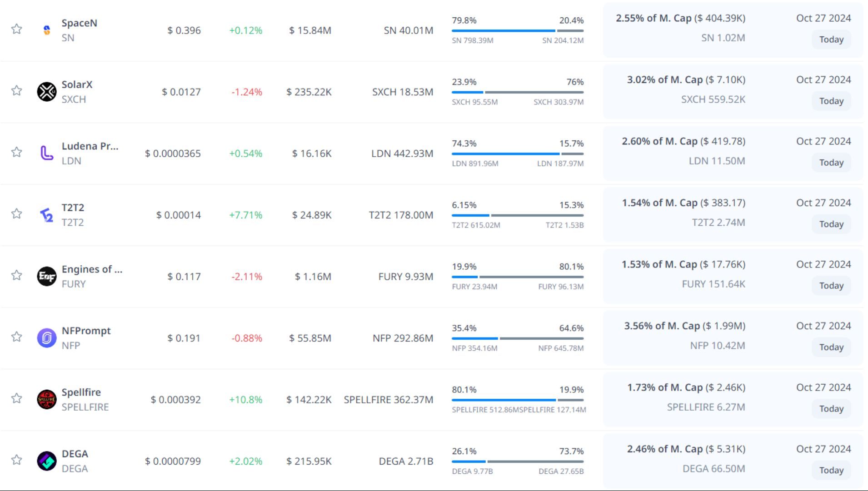This screenshot has height=491, width=868.
Task: Click the DEGA Oct 27 2024 unlock date
Action: click(823, 449)
